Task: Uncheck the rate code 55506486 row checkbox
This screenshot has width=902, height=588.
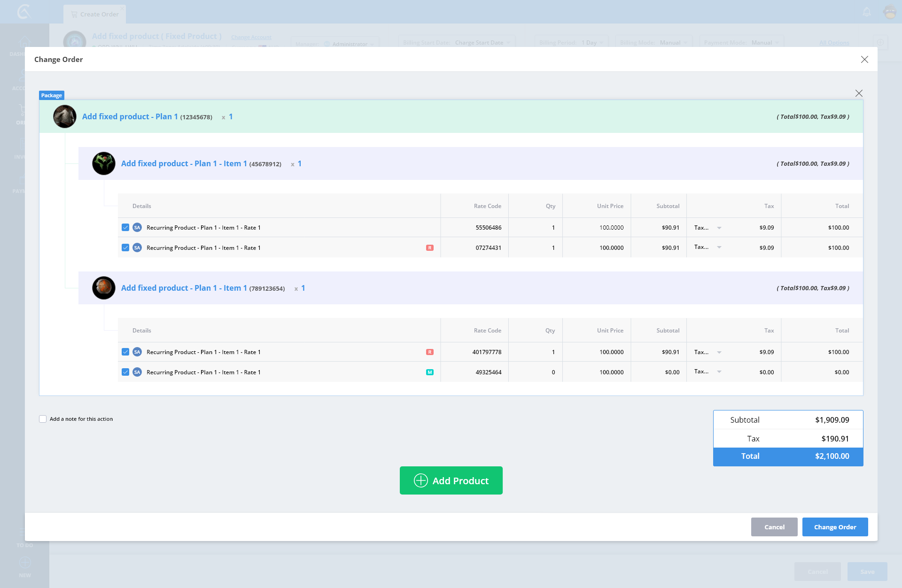Action: (125, 227)
